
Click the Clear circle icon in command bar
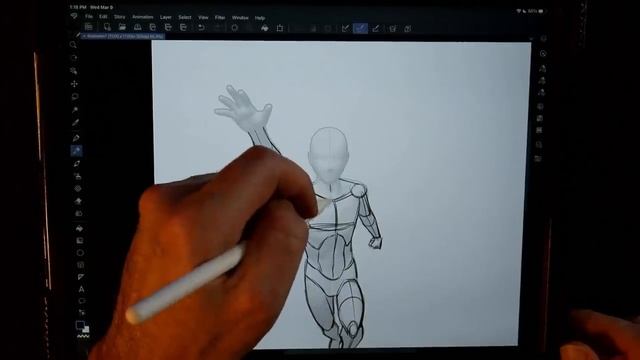[x=235, y=28]
